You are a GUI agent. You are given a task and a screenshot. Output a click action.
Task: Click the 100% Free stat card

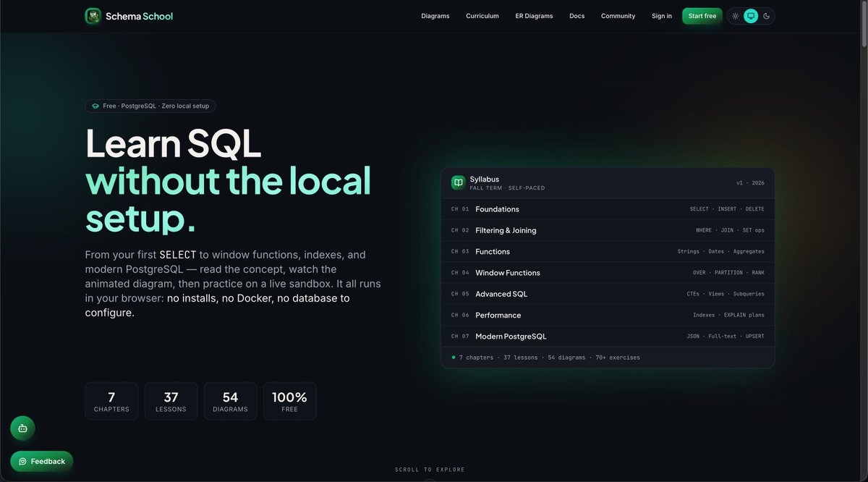[x=289, y=401]
